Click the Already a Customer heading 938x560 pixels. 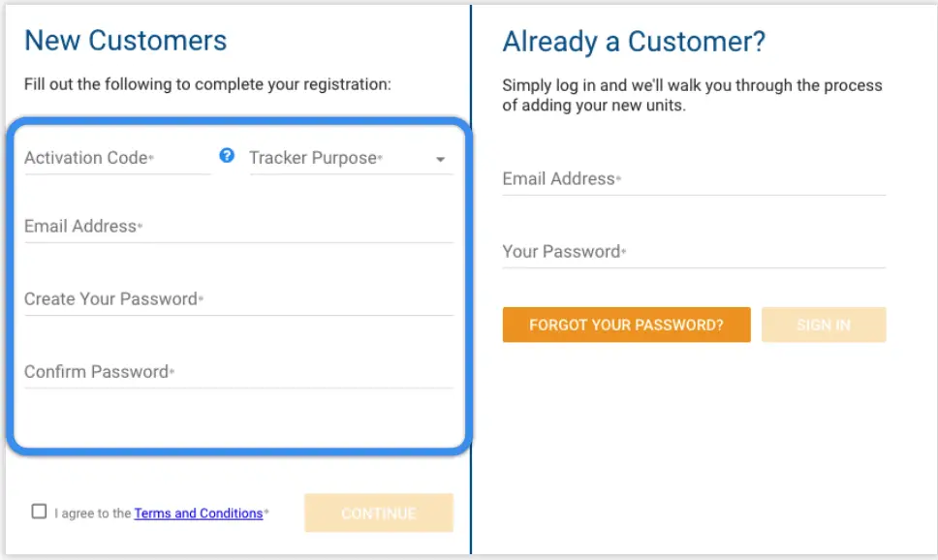(x=632, y=42)
